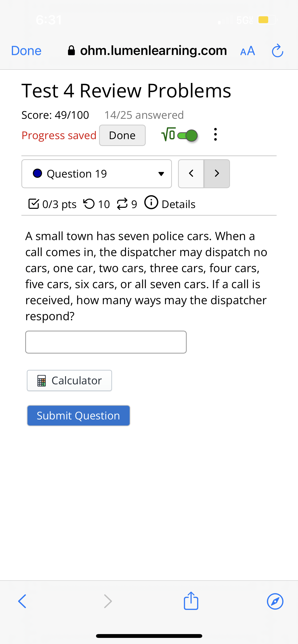This screenshot has width=298, height=644.
Task: Open the on-screen math calculator
Action: pyautogui.click(x=69, y=380)
